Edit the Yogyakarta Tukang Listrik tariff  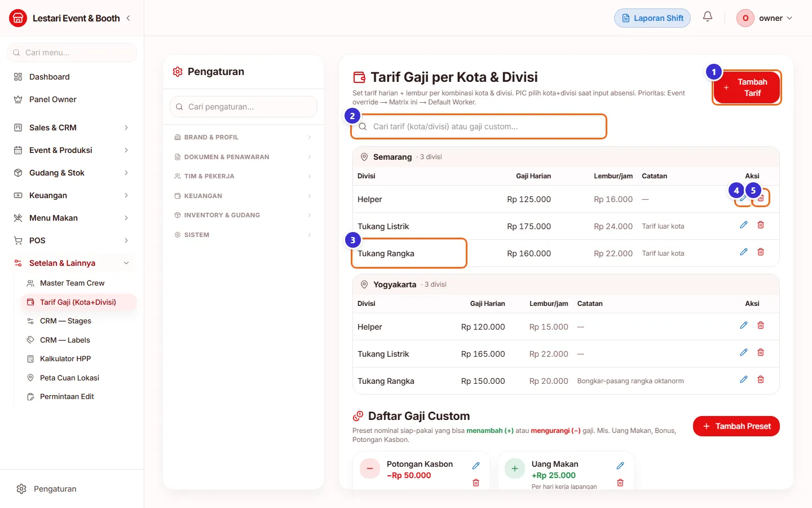[x=744, y=352]
